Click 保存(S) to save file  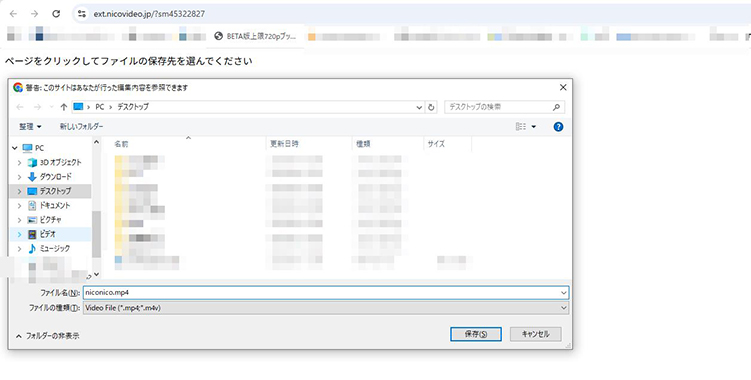(x=476, y=334)
